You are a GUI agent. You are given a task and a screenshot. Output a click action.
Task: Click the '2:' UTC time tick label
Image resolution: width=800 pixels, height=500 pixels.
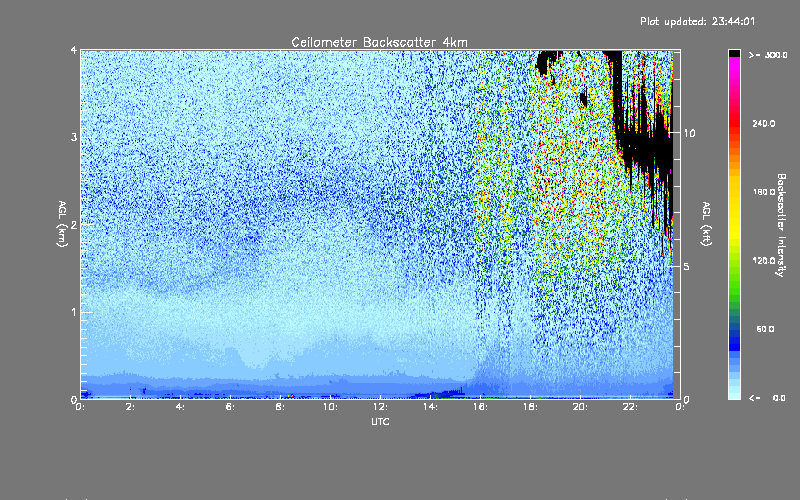click(x=130, y=407)
